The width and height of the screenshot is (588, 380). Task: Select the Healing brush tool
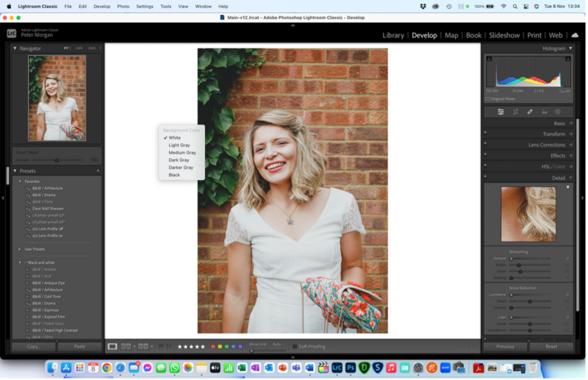pos(529,112)
